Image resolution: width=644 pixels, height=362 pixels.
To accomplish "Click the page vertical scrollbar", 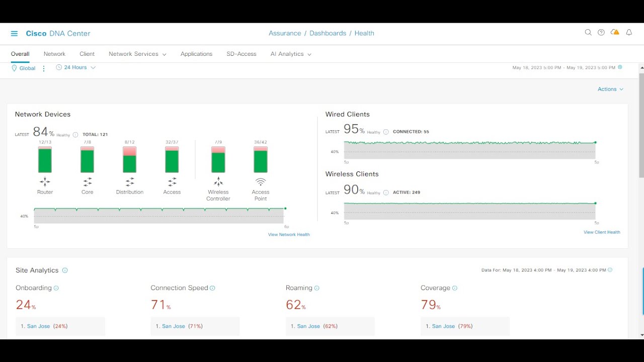I will (641, 126).
